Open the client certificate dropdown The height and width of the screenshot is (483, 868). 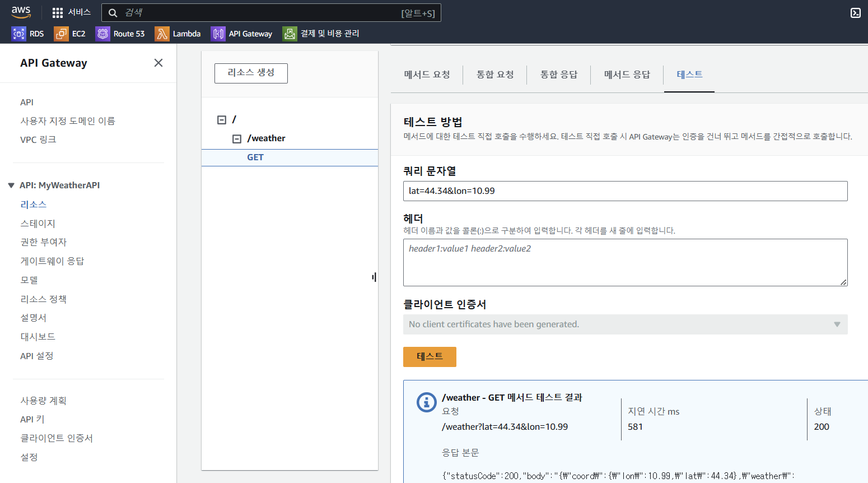[625, 324]
